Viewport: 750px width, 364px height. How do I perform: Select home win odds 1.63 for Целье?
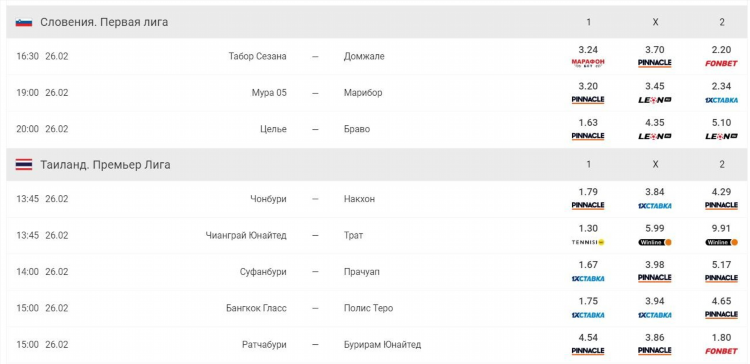(x=588, y=123)
